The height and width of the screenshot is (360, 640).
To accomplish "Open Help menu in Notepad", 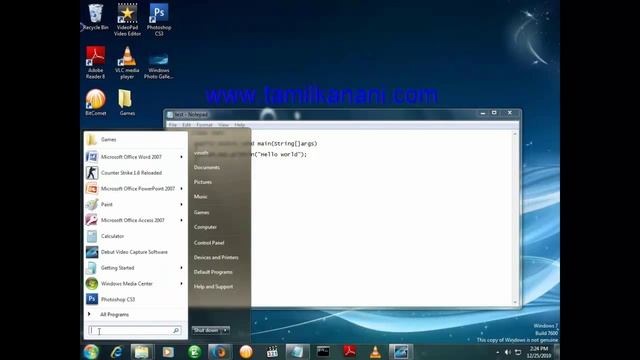I will pos(240,125).
